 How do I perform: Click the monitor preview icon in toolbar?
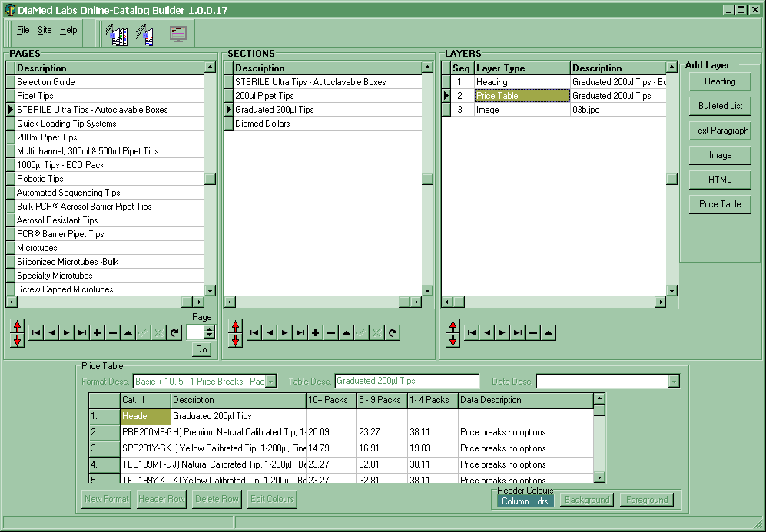point(178,34)
